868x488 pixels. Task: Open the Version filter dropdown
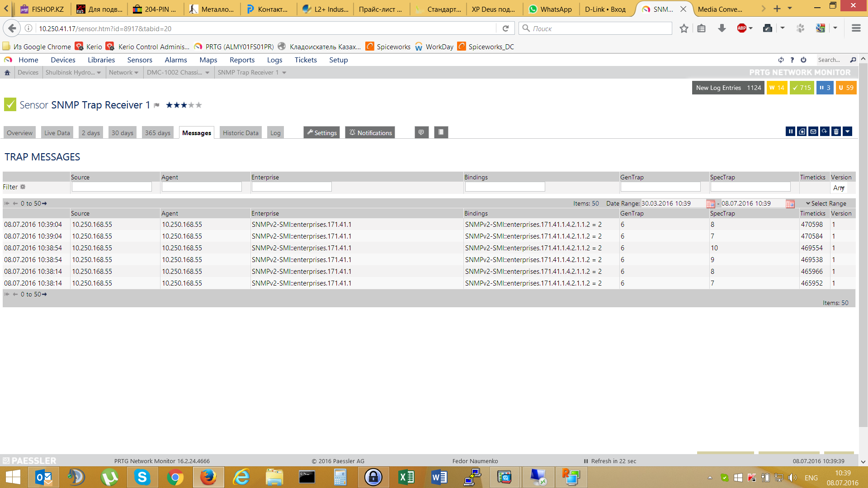[839, 188]
